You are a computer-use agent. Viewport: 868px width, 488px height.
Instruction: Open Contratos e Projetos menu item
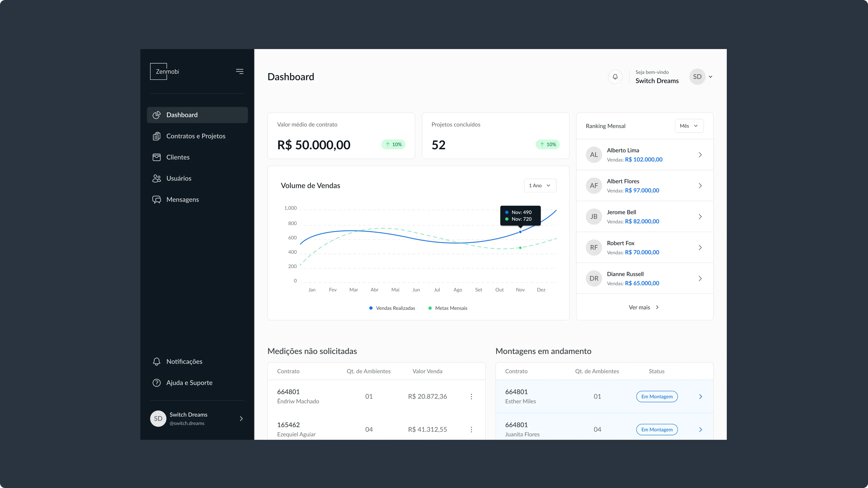point(197,136)
